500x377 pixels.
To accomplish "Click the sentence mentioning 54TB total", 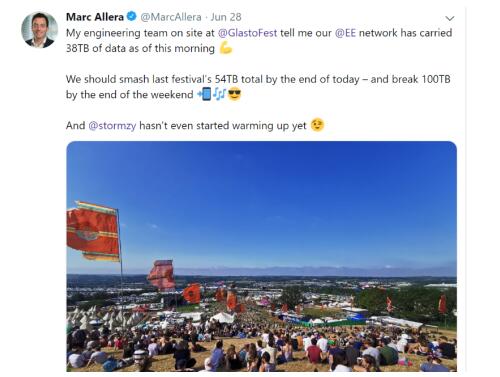I will pyautogui.click(x=258, y=87).
